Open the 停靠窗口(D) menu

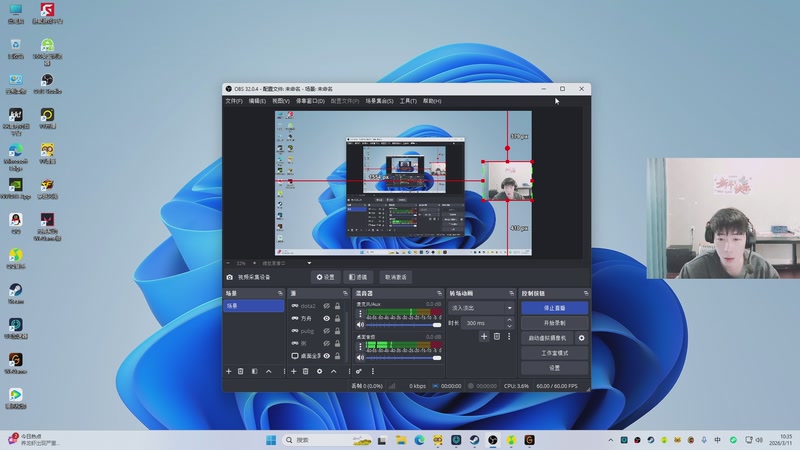coord(310,101)
